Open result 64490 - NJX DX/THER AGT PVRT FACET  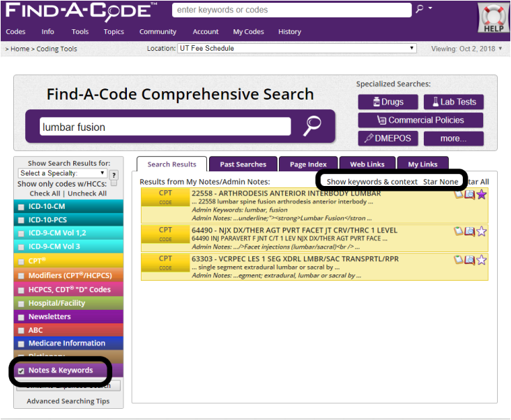tap(294, 230)
